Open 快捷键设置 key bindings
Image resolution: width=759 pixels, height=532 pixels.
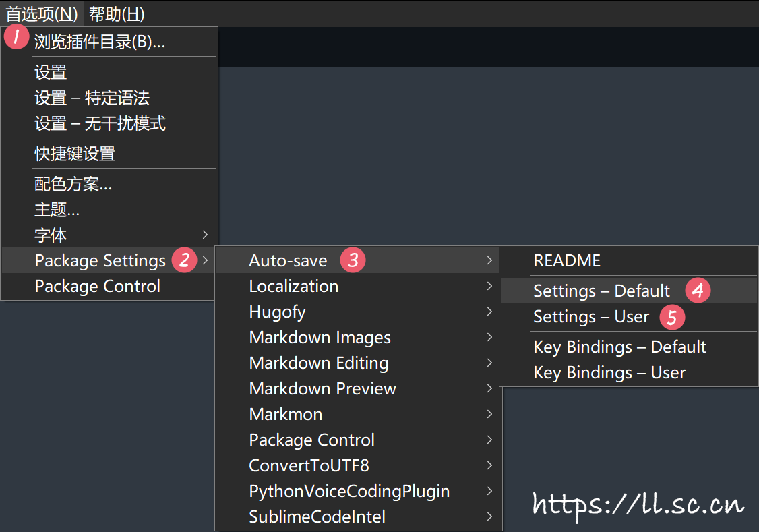tap(75, 153)
